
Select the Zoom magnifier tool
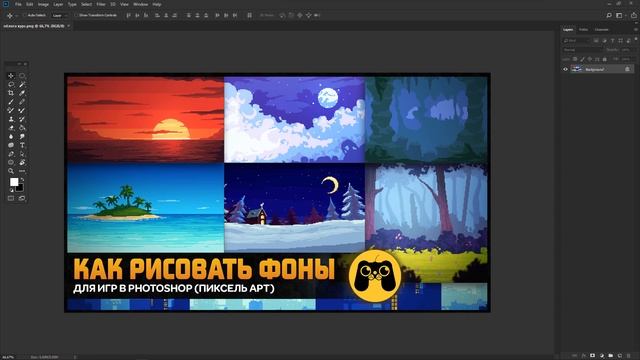tap(11, 171)
